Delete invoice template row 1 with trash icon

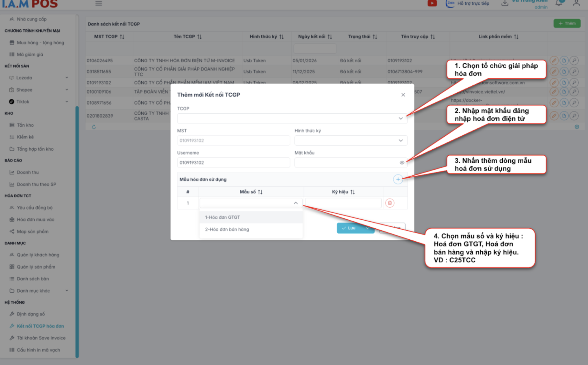389,203
